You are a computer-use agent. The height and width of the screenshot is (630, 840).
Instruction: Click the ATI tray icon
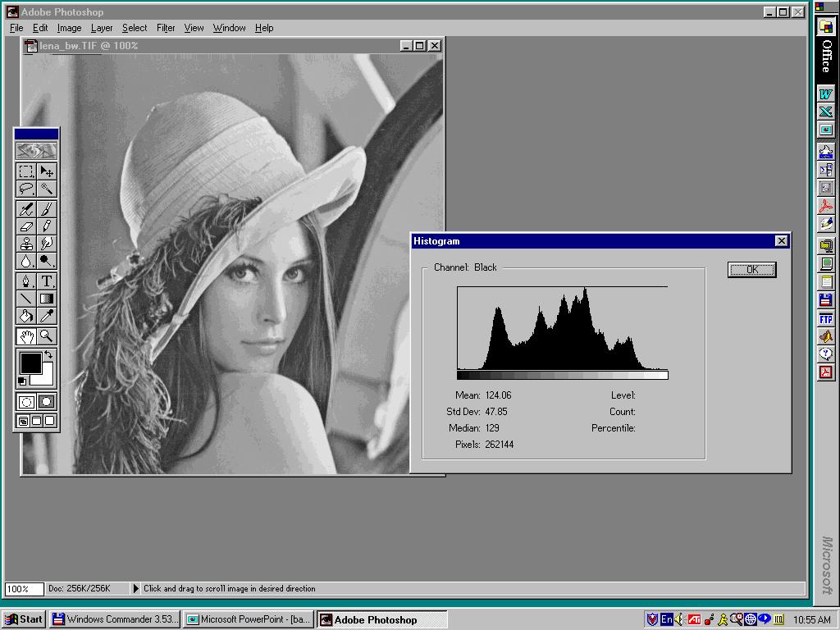(694, 619)
